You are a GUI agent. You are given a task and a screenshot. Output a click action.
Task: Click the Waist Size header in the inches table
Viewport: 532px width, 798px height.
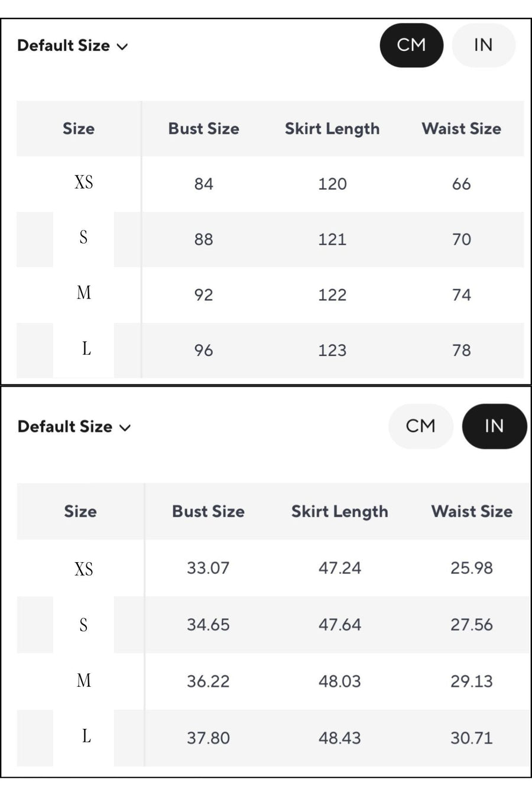coord(472,511)
